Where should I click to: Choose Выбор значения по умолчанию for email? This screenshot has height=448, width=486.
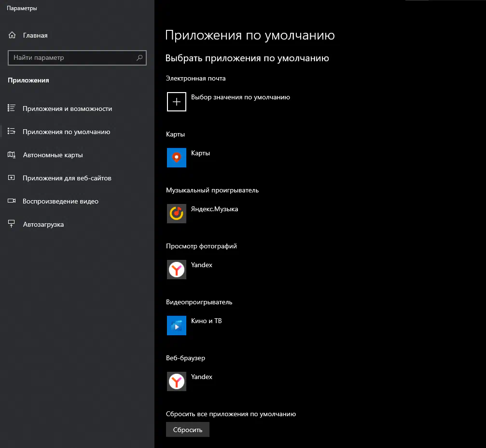point(240,97)
